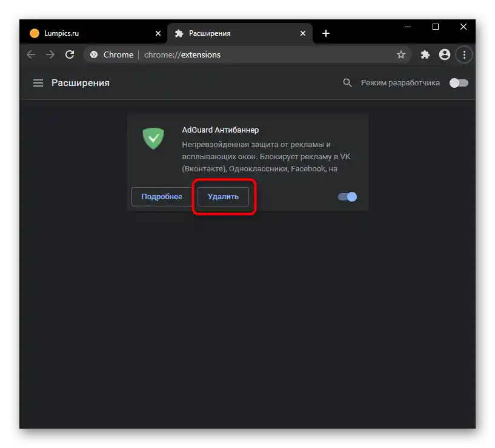
Task: Search extensions with the magnifier icon
Action: click(x=347, y=83)
